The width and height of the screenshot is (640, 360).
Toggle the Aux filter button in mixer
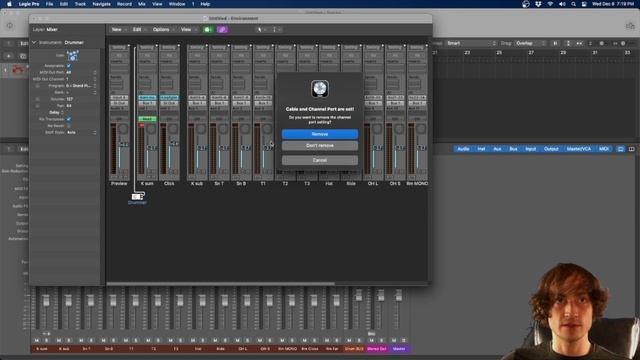(x=497, y=149)
